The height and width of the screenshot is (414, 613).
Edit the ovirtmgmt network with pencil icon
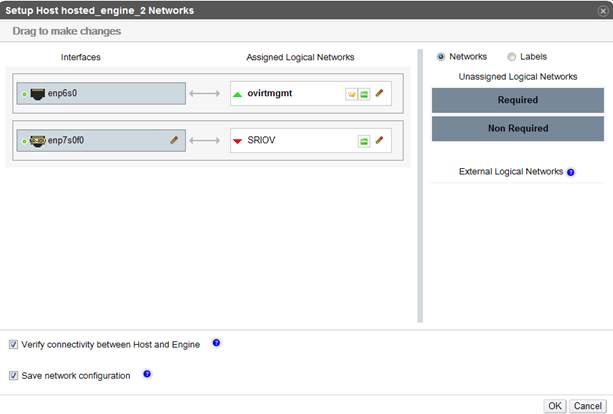point(380,94)
